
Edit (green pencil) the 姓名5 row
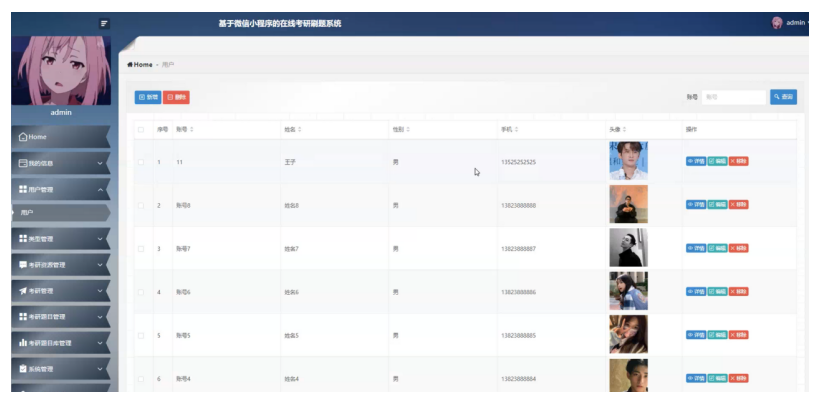pos(718,335)
